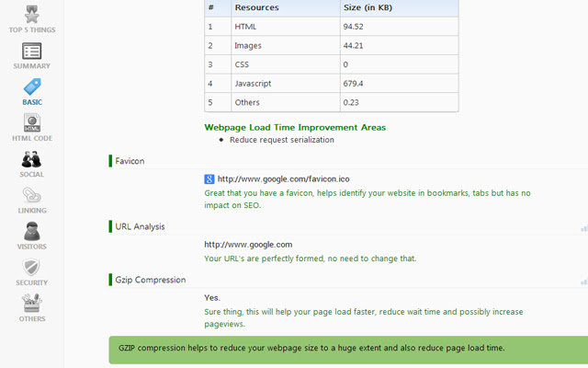The image size is (588, 368).
Task: Go to LINKING label in sidebar
Action: (x=32, y=211)
